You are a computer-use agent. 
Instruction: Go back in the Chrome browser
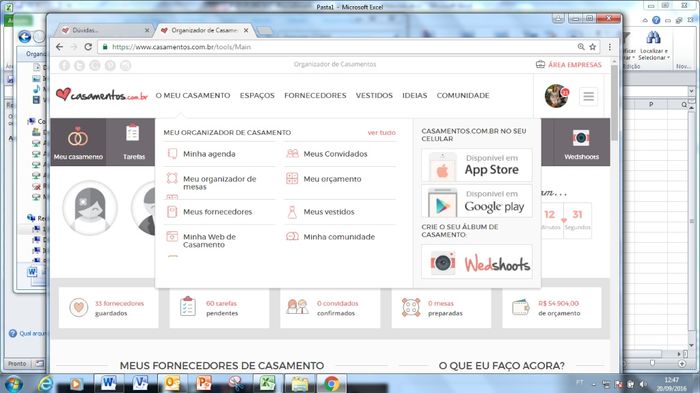60,47
